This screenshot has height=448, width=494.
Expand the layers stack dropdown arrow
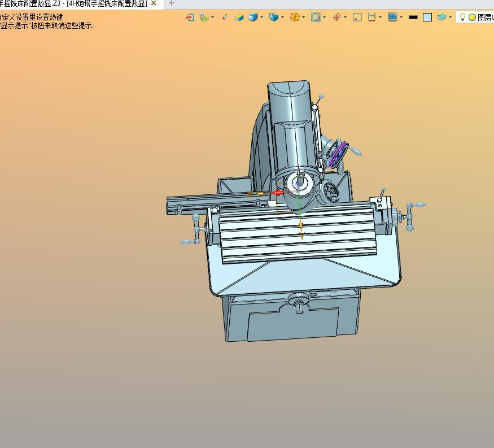click(450, 17)
